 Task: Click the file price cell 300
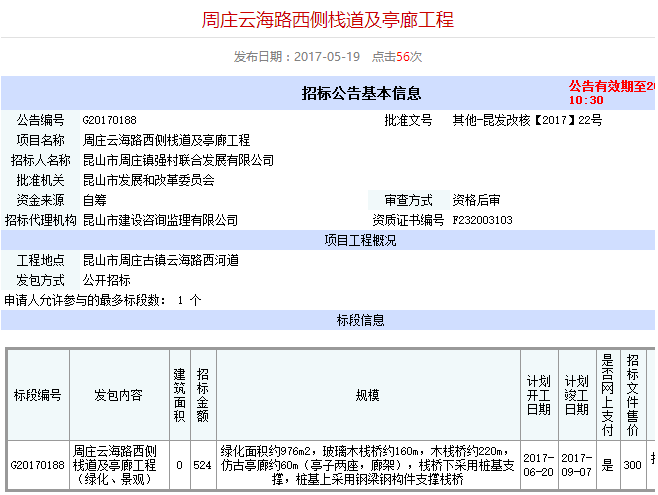point(632,465)
